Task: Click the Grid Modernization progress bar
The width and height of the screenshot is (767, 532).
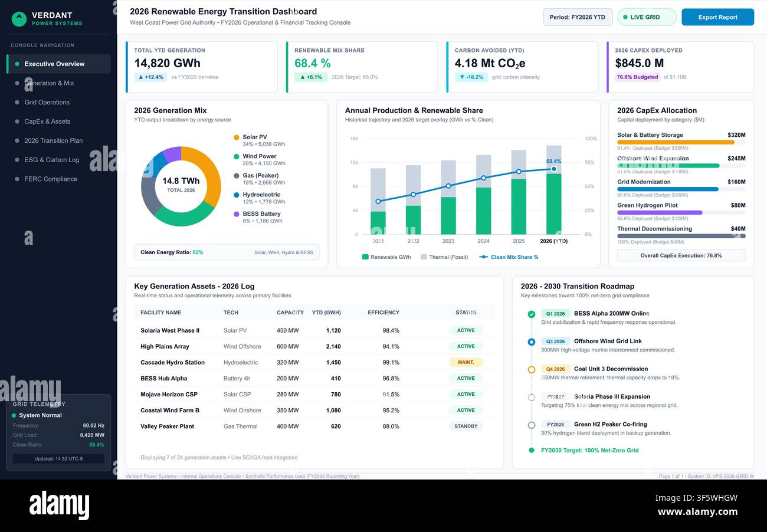Action: click(681, 189)
